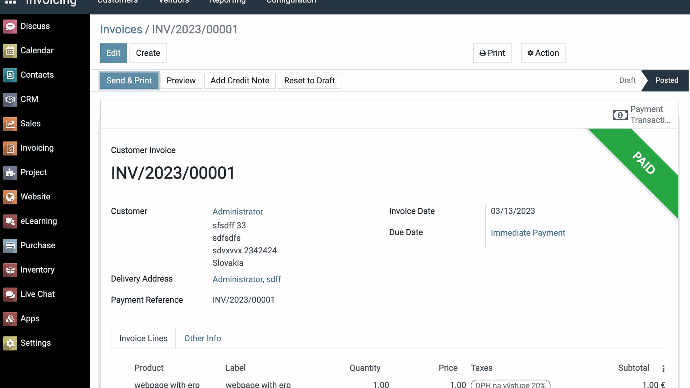Open Sales app icon in sidebar
The width and height of the screenshot is (690, 388).
point(10,124)
